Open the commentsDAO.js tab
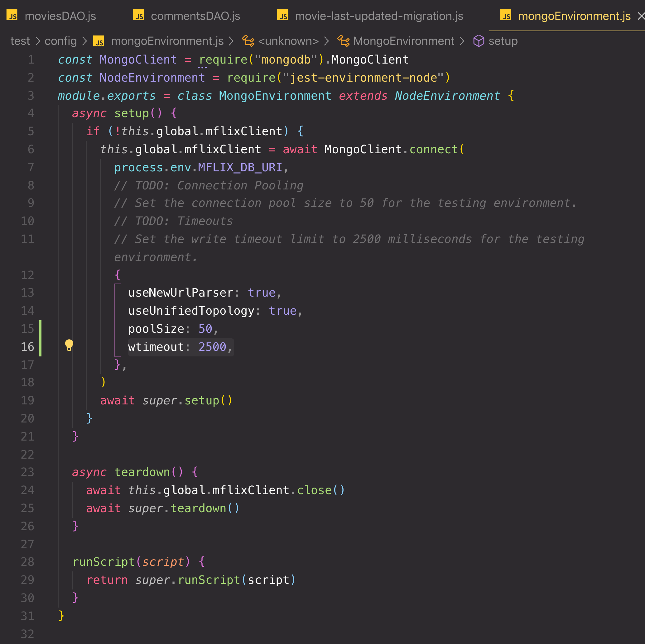Viewport: 645px width, 644px height. tap(195, 16)
